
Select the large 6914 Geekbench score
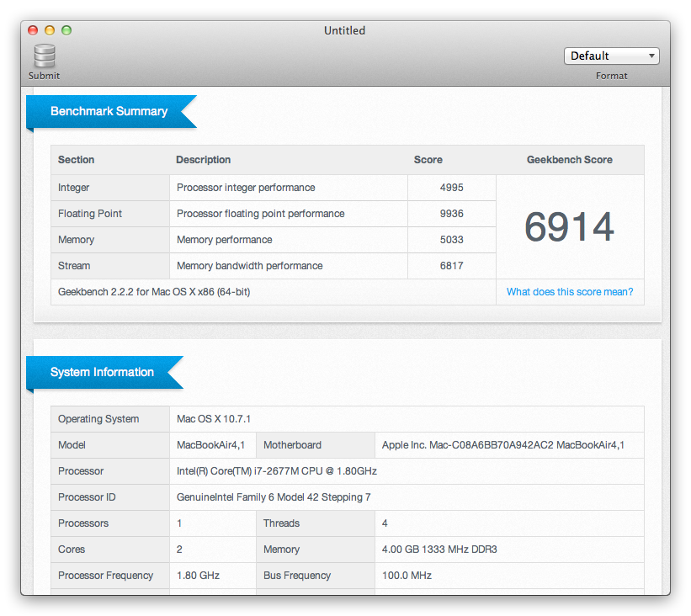click(569, 227)
